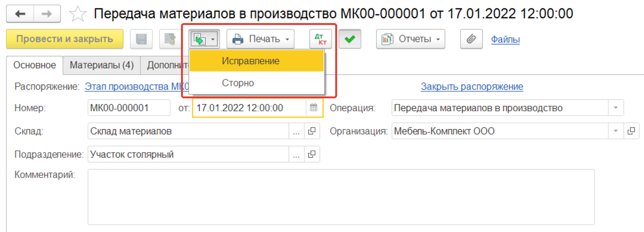Click inside the Комментарий text area

(341, 197)
